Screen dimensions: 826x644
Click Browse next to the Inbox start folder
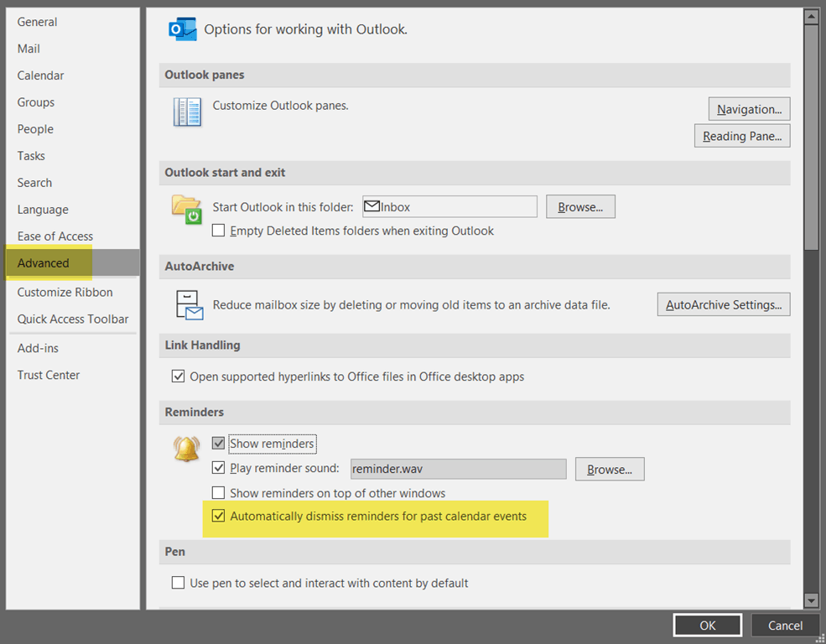click(x=580, y=207)
